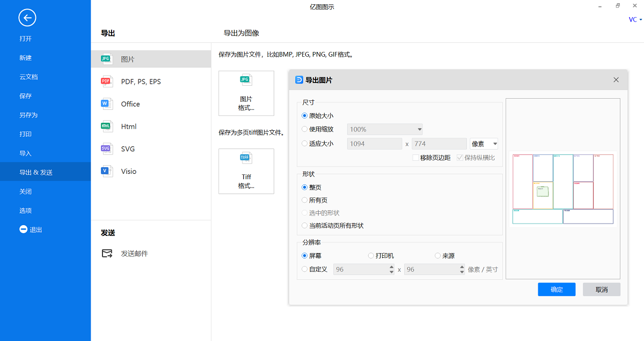Select 原始大小 radio option
The height and width of the screenshot is (341, 644).
(304, 115)
